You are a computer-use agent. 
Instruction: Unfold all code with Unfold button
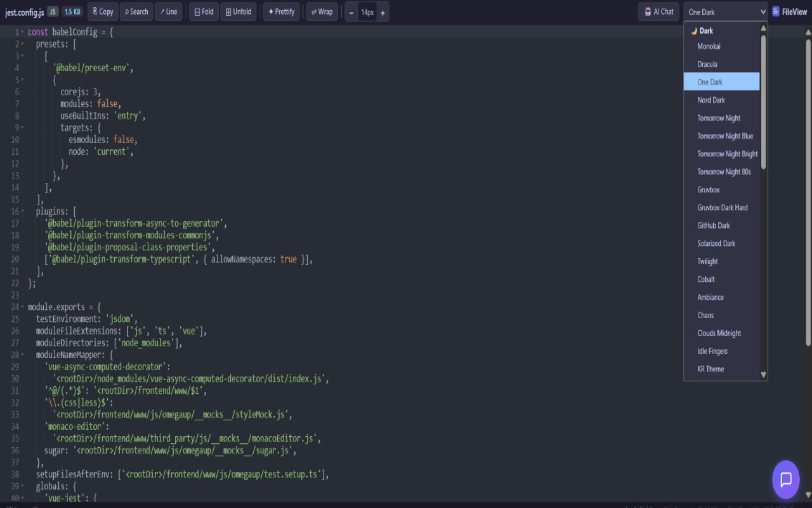click(x=239, y=11)
